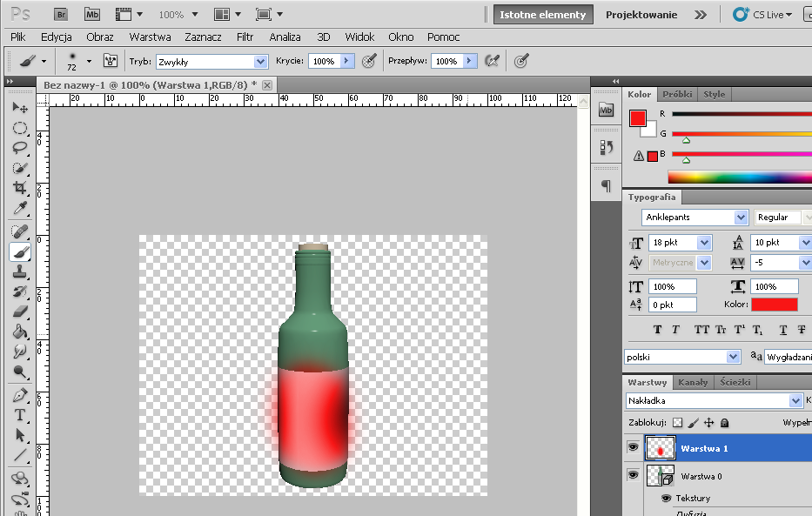
Task: Lock layer position
Action: 709,423
